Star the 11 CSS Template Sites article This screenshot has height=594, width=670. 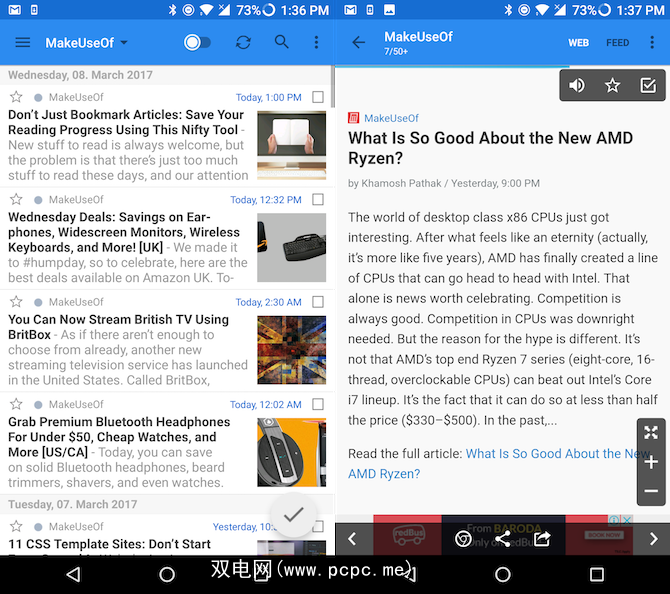tap(16, 526)
